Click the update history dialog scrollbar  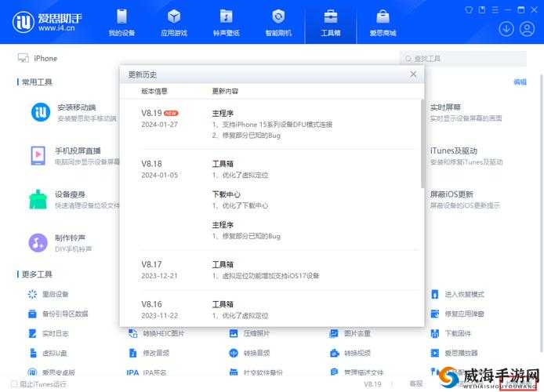423,143
